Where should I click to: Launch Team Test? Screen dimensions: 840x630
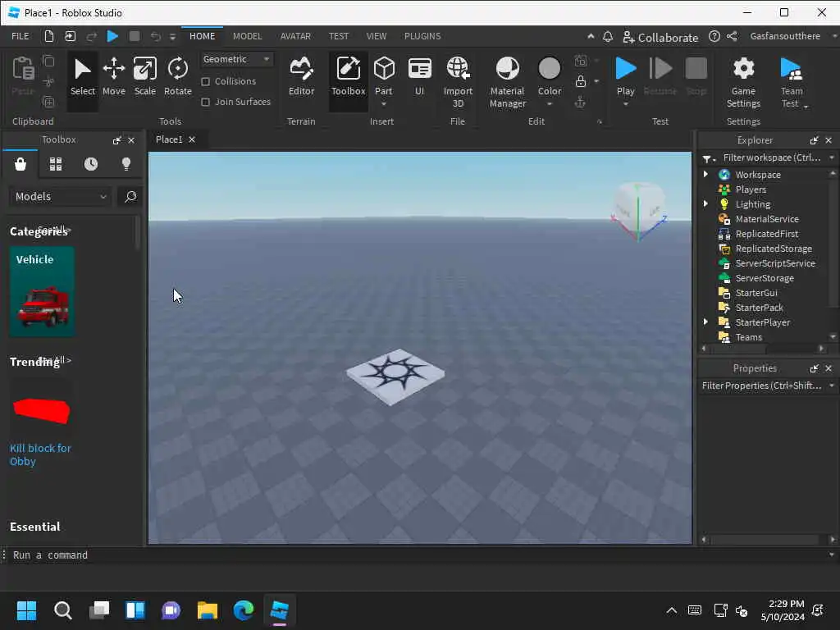792,81
